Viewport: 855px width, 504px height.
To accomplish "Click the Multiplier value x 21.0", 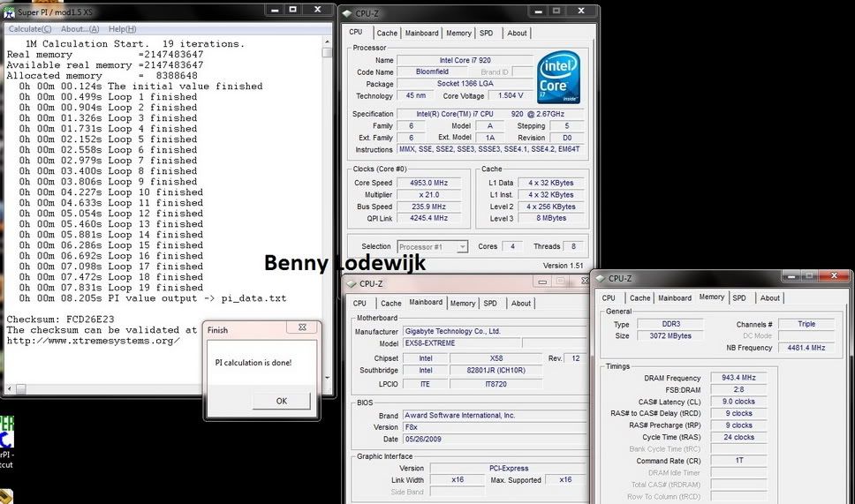I will pyautogui.click(x=428, y=195).
